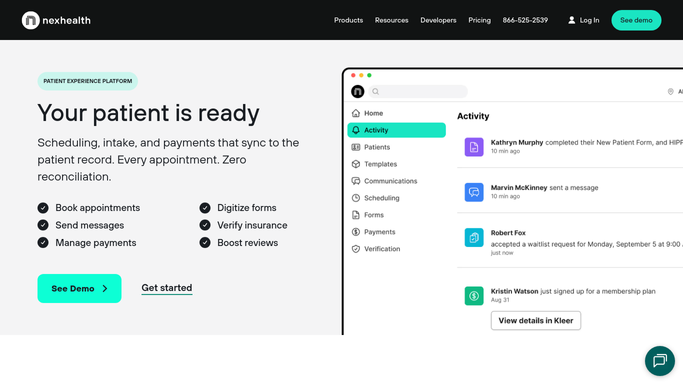Click the checkmark beside Book appointments
683x384 pixels.
43,208
